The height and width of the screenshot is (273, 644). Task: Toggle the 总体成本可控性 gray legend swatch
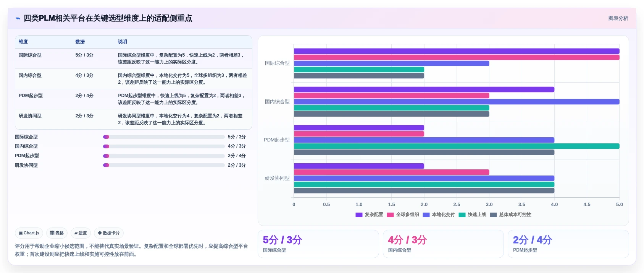pos(493,215)
